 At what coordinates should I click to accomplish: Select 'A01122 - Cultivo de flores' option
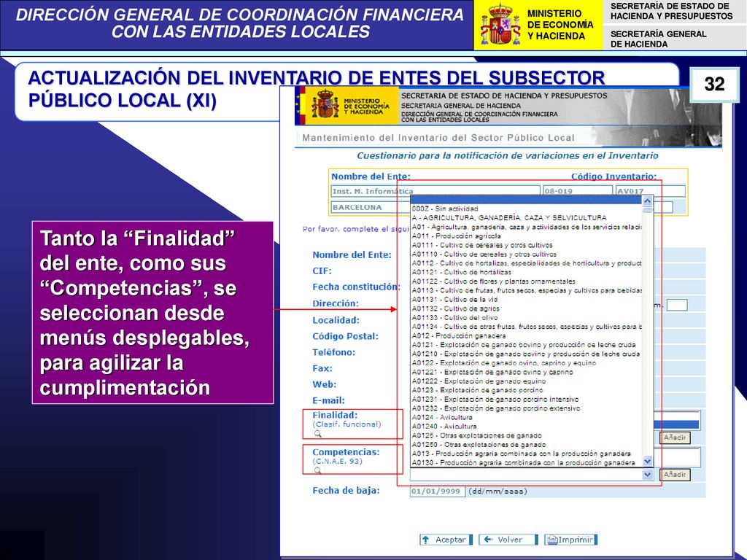coord(527,281)
